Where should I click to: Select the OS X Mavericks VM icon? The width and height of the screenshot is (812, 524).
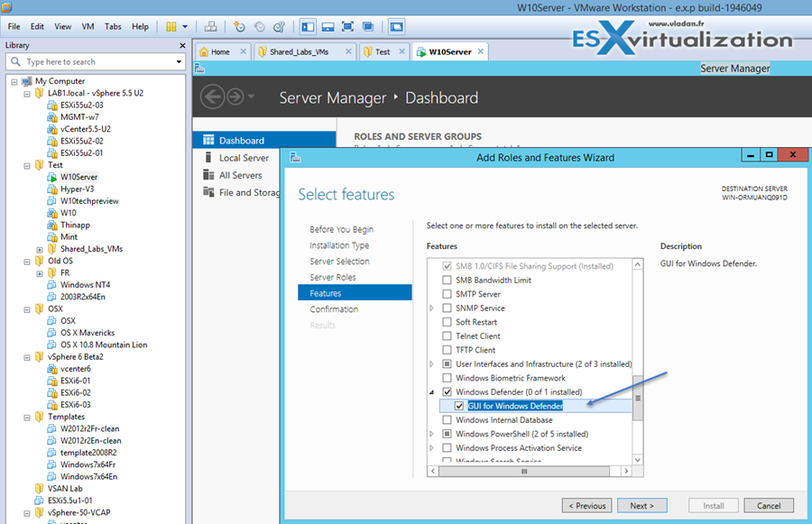(x=51, y=333)
